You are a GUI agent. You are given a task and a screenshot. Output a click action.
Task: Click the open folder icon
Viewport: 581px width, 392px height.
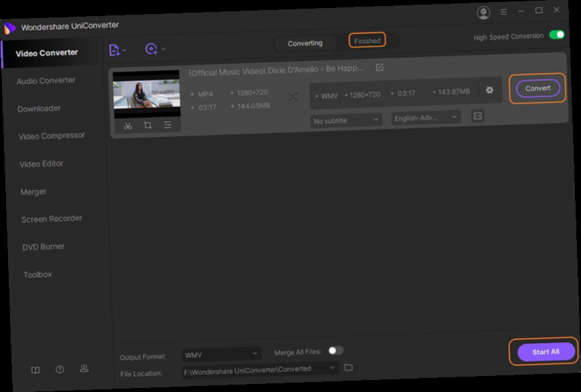(x=348, y=367)
